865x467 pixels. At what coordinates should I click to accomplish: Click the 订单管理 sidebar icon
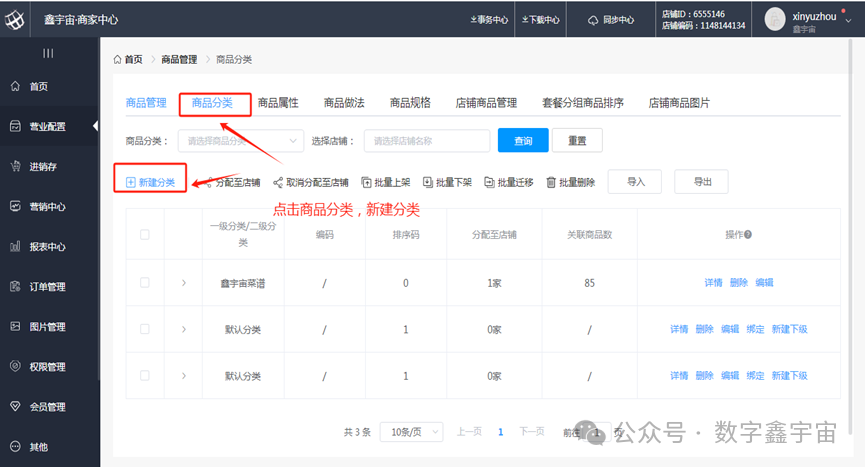tap(15, 286)
